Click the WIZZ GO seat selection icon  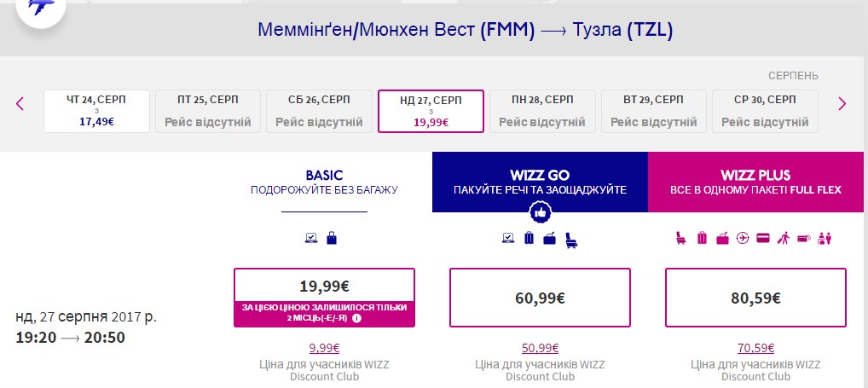pos(570,239)
